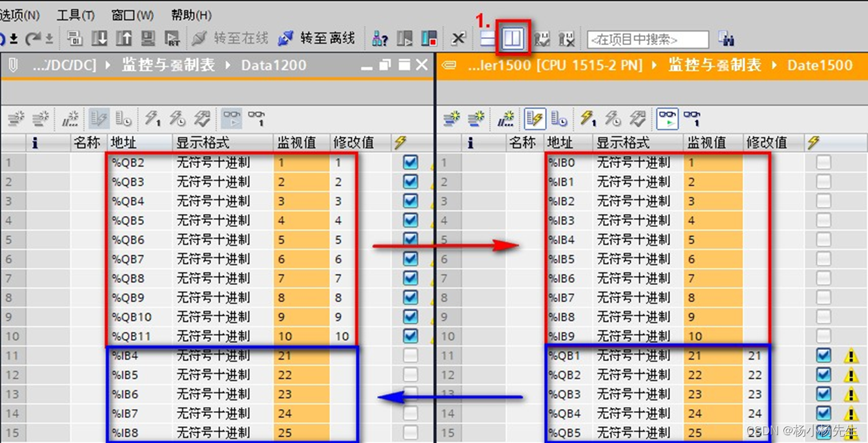The height and width of the screenshot is (443, 868).
Task: Expand breadcrumb arrow after .../DC/DC]
Action: pos(107,65)
